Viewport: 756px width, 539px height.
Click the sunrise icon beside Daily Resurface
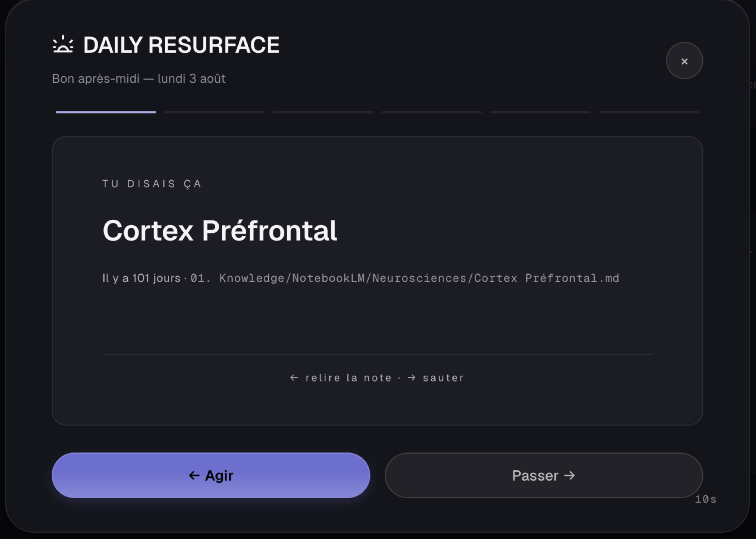(x=63, y=45)
